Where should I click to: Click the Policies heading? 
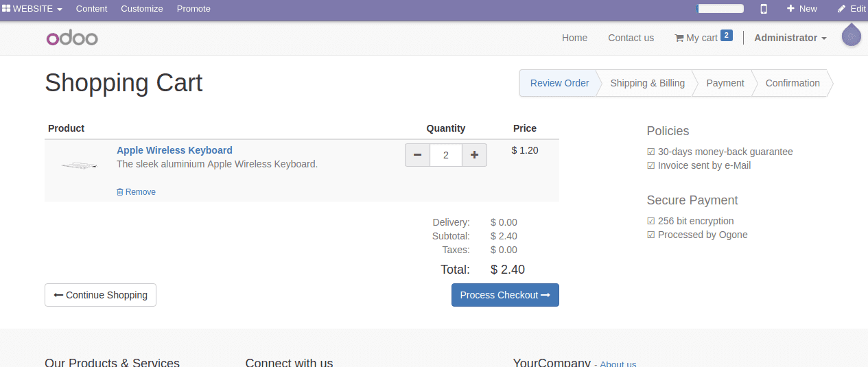668,131
